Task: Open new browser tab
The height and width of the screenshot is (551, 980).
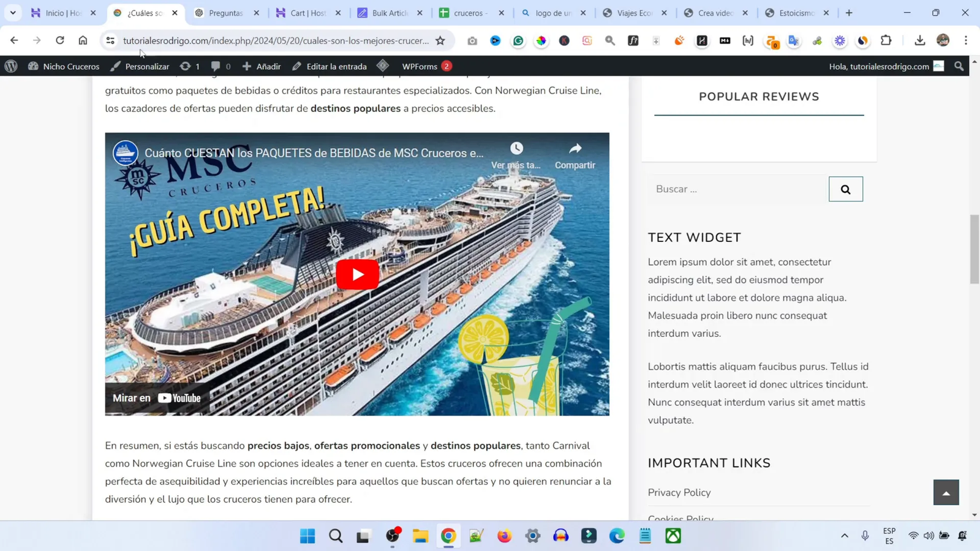Action: point(849,13)
